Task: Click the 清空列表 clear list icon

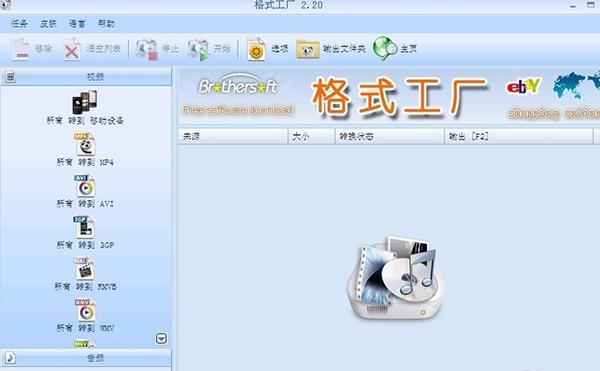Action: pos(72,49)
